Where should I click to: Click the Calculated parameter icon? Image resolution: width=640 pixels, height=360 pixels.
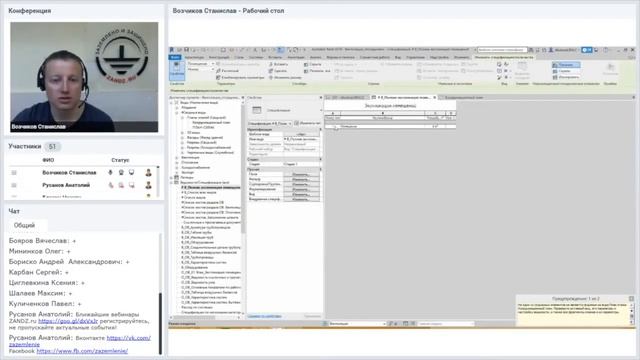(218, 71)
